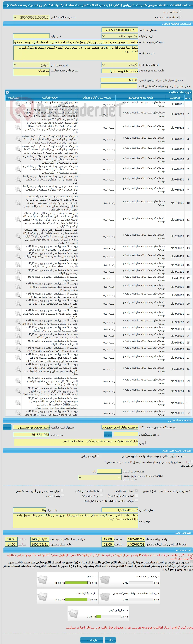Click the حوزه فعالیت column header

pos(50,98)
